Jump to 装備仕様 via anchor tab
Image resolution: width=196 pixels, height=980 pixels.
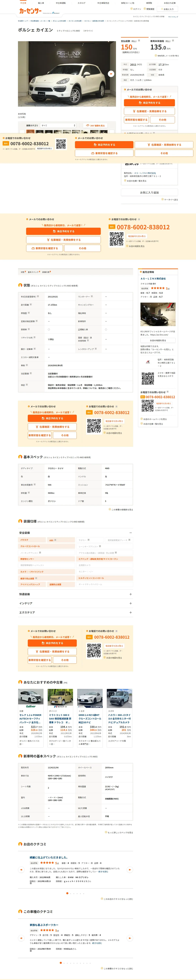tap(46, 272)
